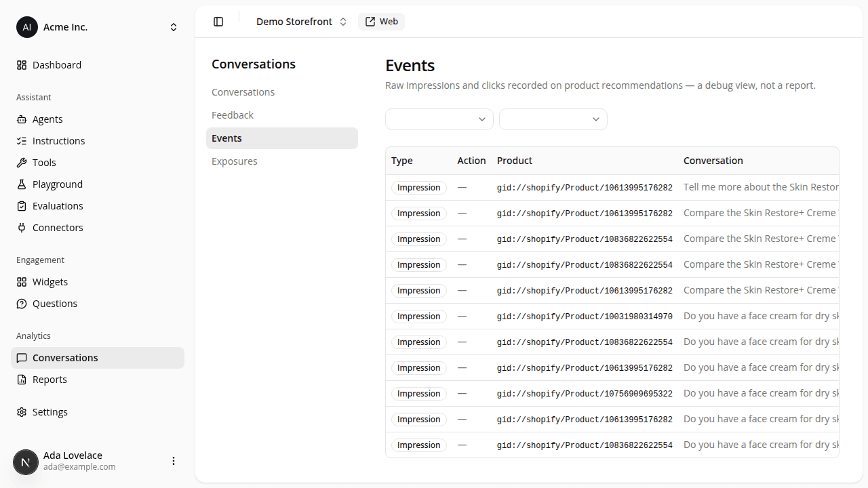Open the Demo Storefront selector dropdown
Screen dimensions: 868x488
(x=301, y=22)
